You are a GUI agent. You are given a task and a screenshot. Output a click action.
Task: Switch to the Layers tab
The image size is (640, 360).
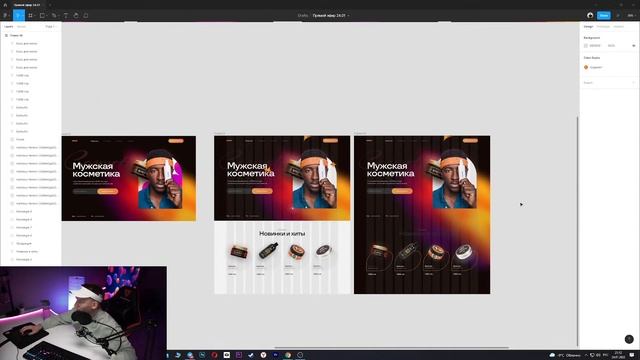coord(9,27)
